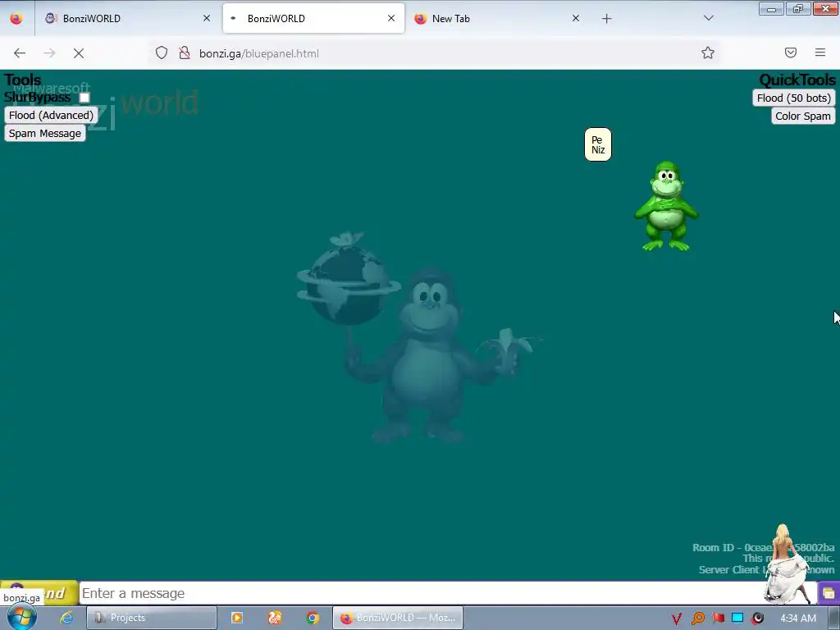Open the Projects taskbar window
The image size is (840, 630).
coord(152,618)
